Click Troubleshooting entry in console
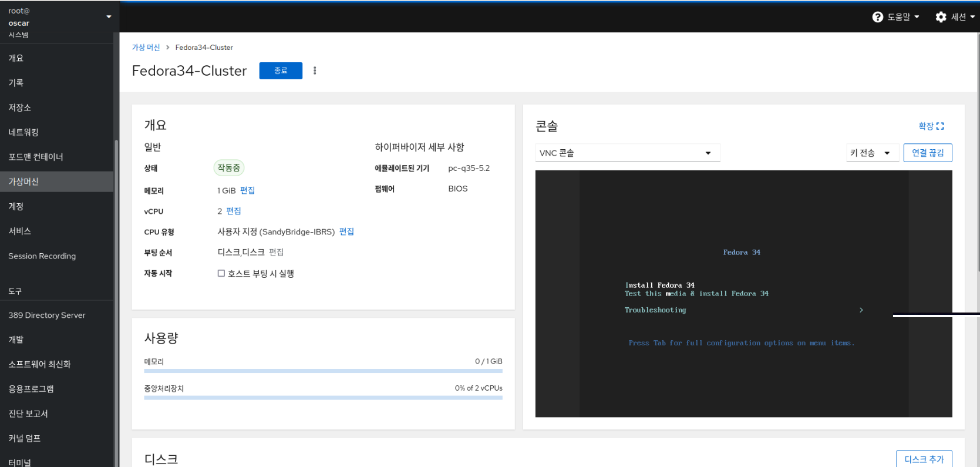This screenshot has height=467, width=980. tap(655, 310)
